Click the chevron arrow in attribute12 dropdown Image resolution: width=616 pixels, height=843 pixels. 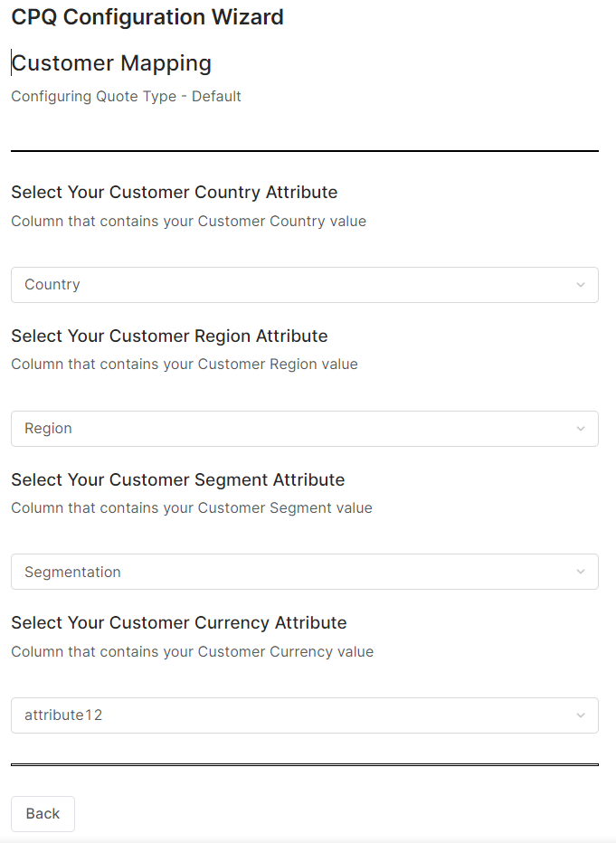pyautogui.click(x=581, y=715)
